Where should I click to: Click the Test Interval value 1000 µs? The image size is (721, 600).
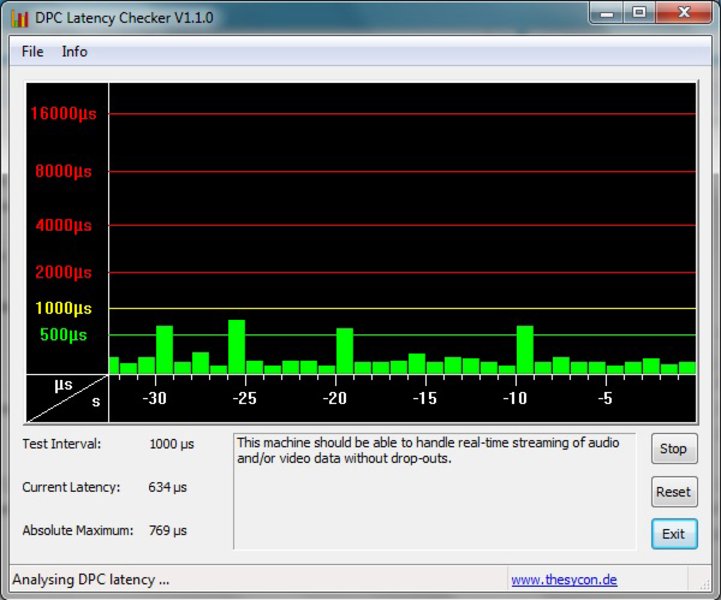pyautogui.click(x=172, y=444)
